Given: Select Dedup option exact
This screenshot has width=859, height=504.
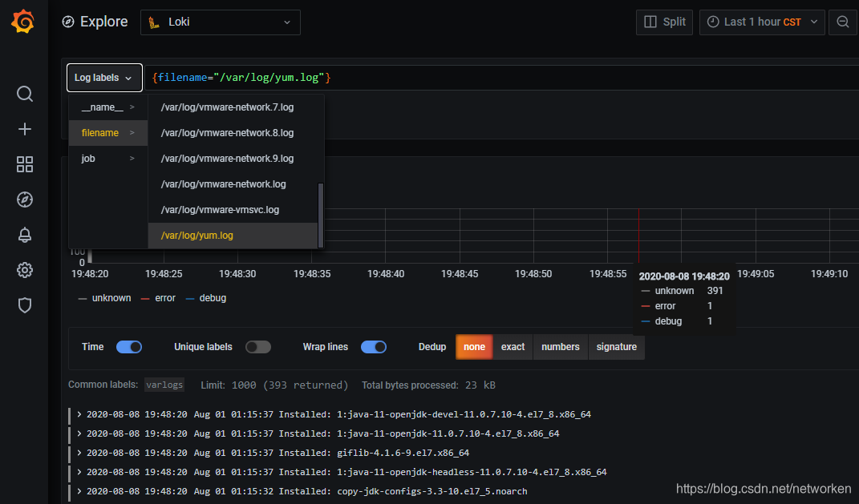Looking at the screenshot, I should point(513,347).
